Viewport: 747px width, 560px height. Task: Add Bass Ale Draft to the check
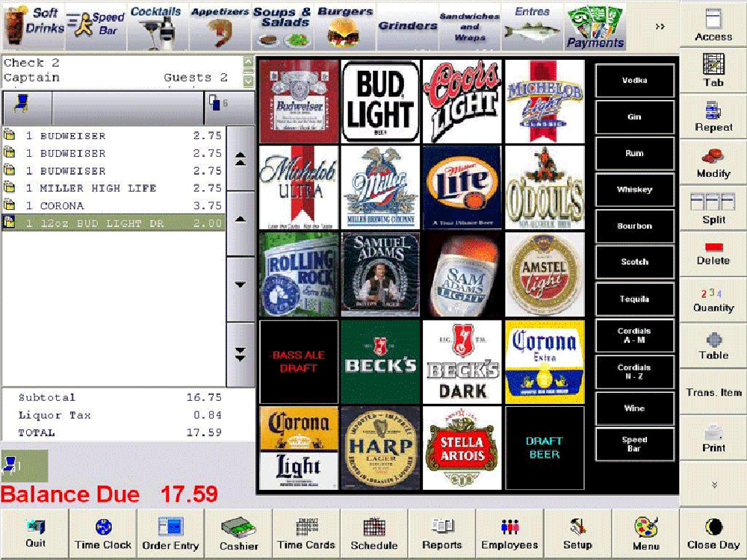[x=299, y=361]
